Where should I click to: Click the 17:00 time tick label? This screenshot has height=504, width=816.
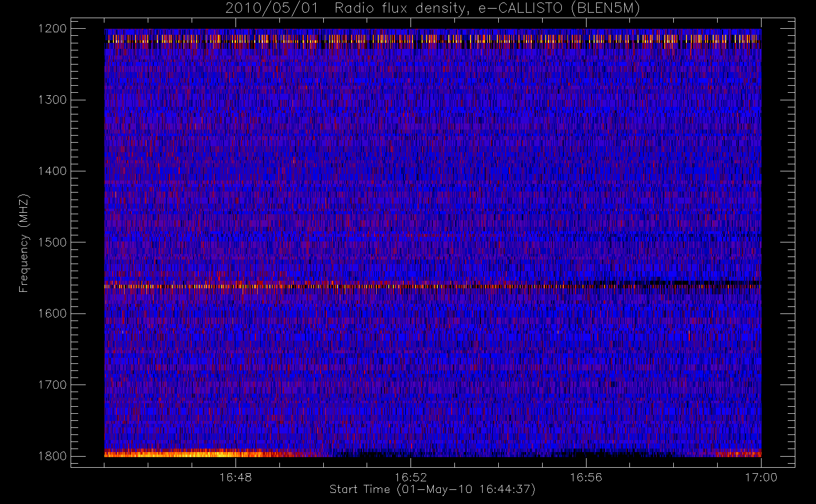[x=761, y=477]
